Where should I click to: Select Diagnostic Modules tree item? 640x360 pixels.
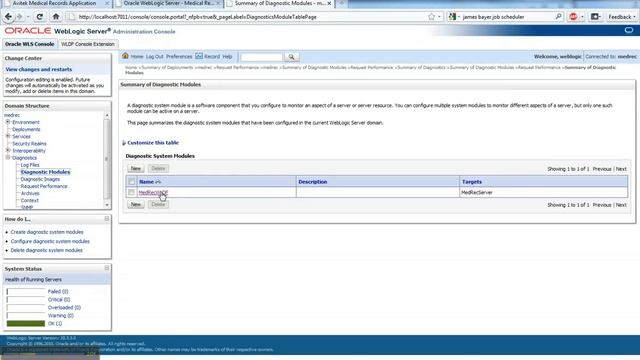(x=45, y=172)
